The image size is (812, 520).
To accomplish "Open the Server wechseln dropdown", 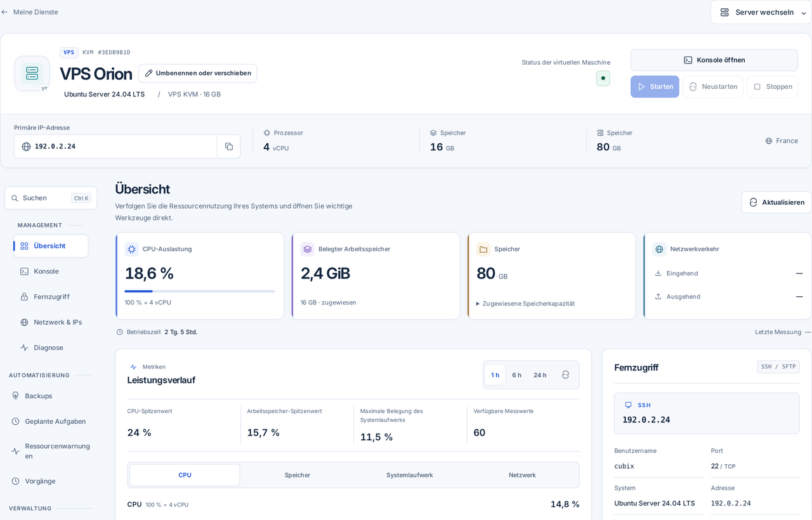I will click(x=761, y=12).
